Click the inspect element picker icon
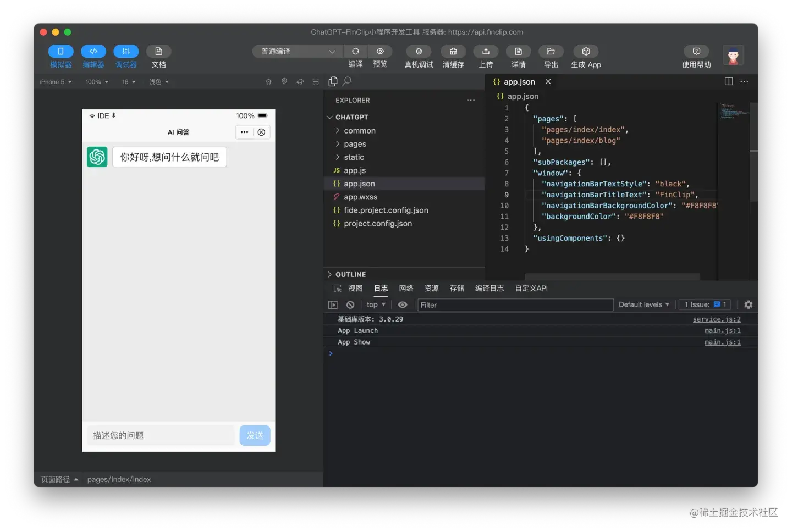This screenshot has height=532, width=792. (x=337, y=289)
